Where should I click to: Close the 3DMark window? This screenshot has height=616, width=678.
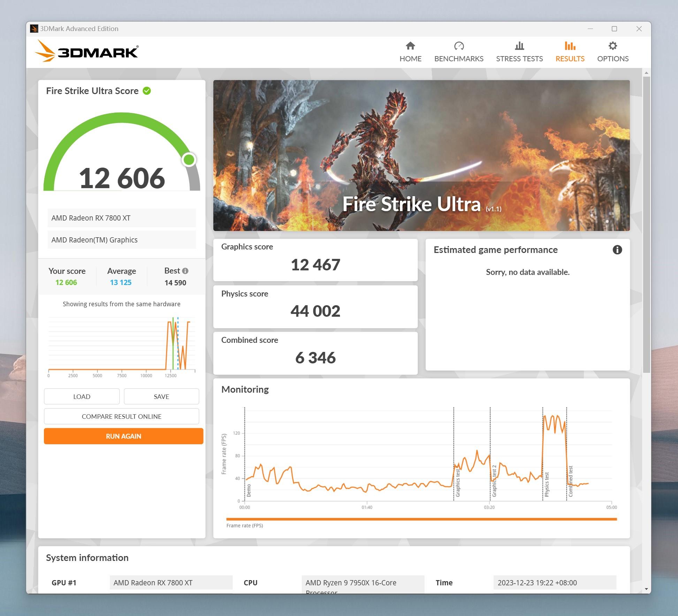pyautogui.click(x=639, y=29)
